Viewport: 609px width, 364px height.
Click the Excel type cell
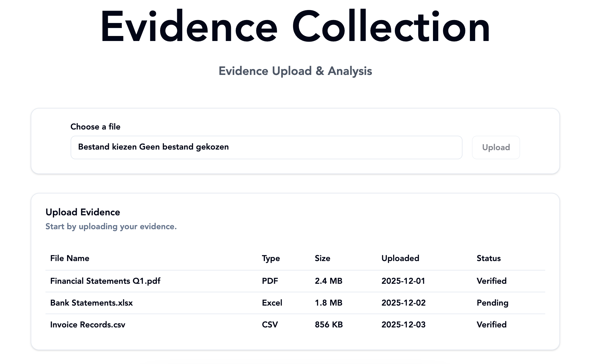click(272, 303)
